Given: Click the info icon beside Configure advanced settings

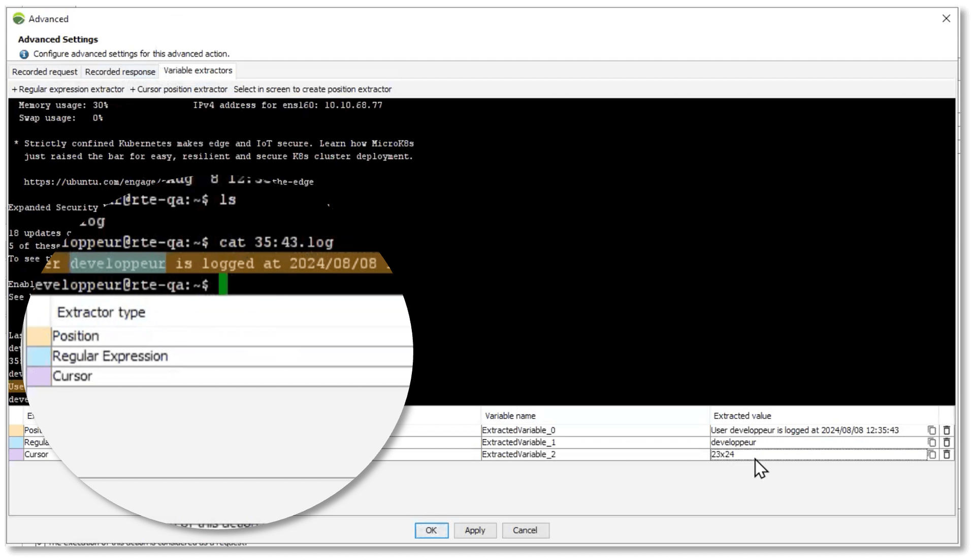Looking at the screenshot, I should [x=23, y=54].
